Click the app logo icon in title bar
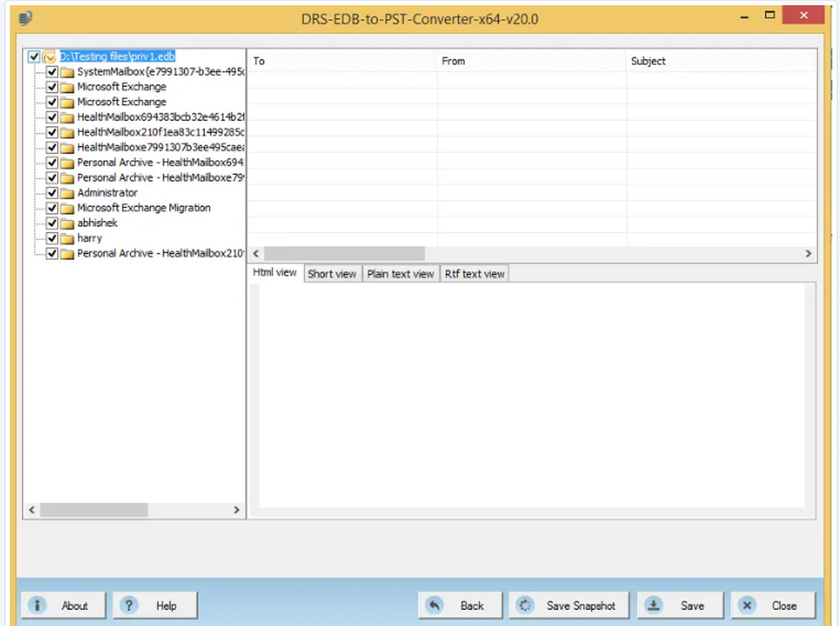This screenshot has height=626, width=840. click(25, 18)
